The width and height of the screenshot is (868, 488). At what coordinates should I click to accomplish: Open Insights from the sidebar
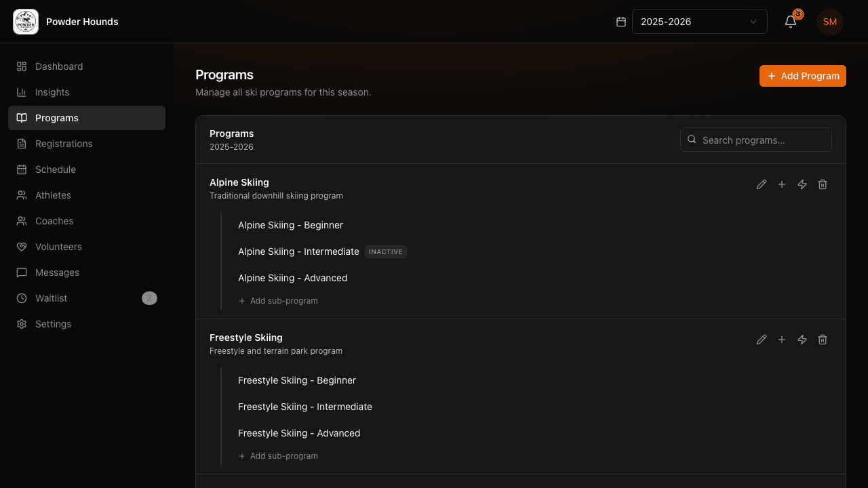[x=87, y=92]
